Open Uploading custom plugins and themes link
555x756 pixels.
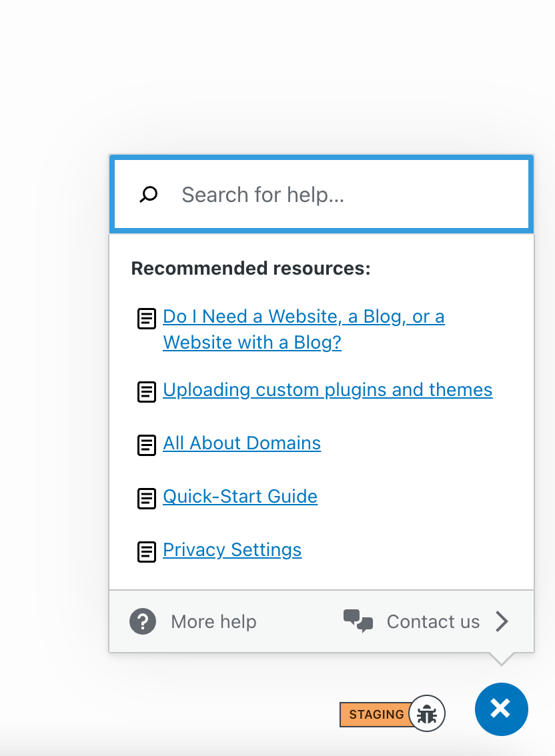pyautogui.click(x=328, y=390)
